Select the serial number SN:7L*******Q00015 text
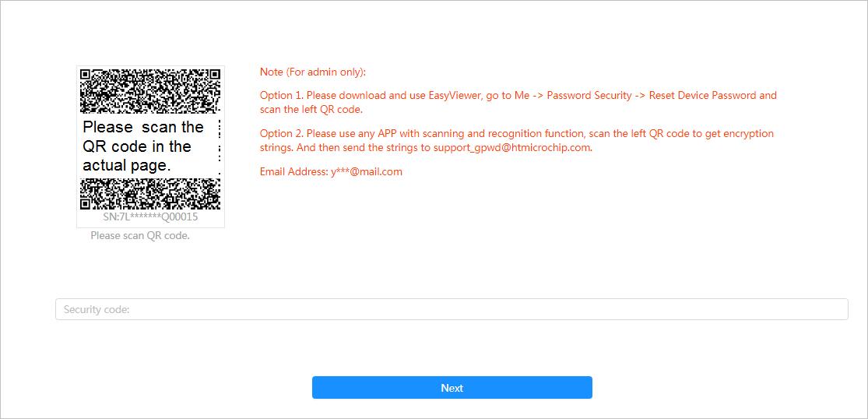868x419 pixels. click(150, 217)
